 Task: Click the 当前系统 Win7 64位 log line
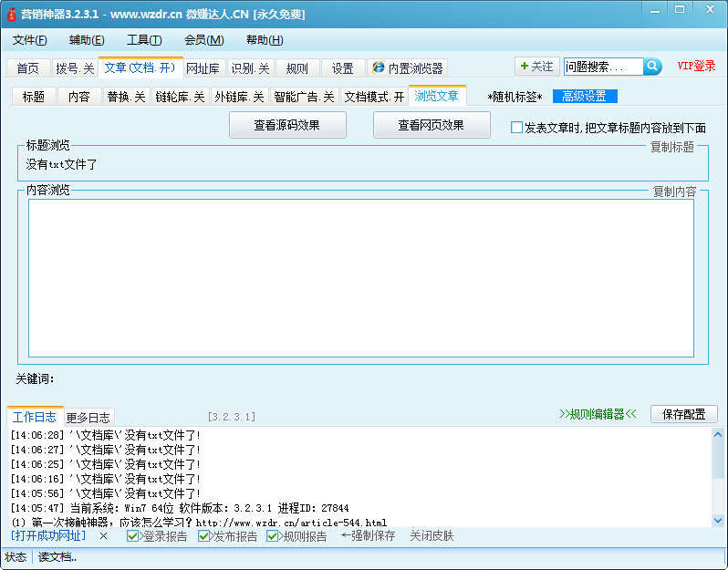[180, 508]
